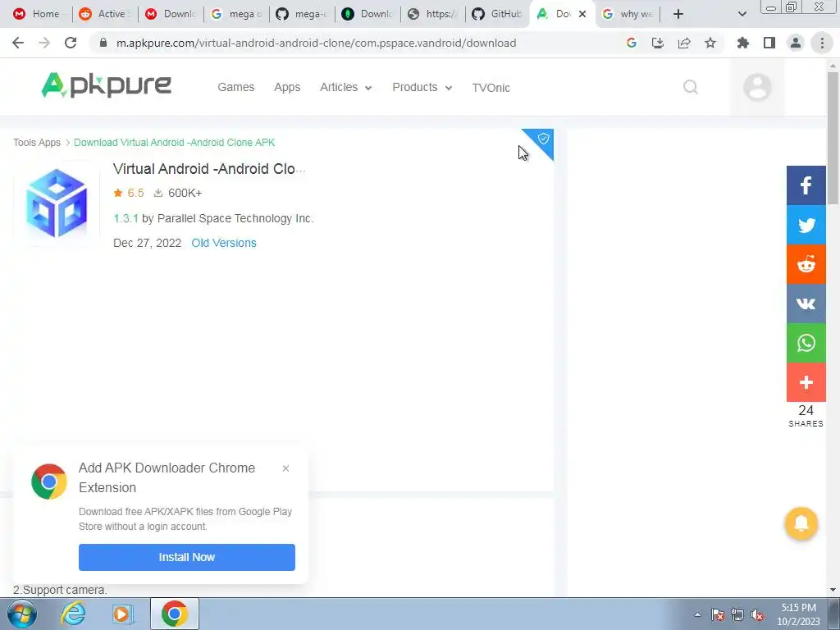Reload the current page
Viewport: 840px width, 630px height.
point(71,43)
